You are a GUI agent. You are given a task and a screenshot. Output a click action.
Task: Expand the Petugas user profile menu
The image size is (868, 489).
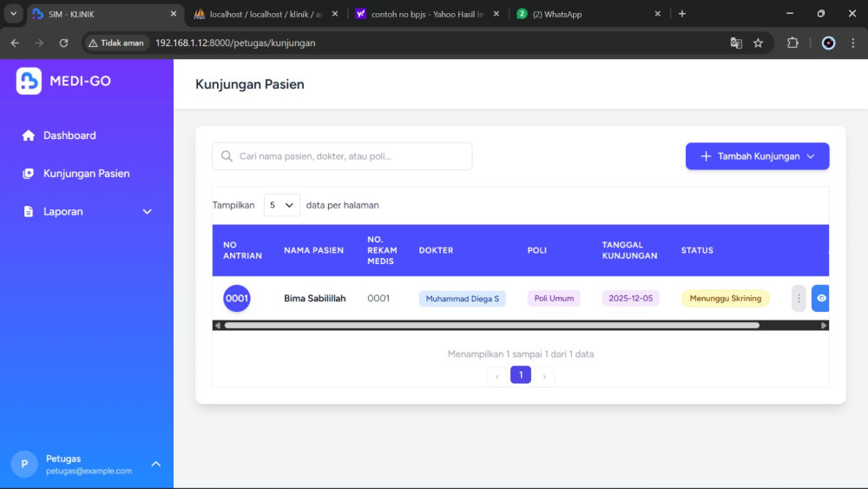156,464
